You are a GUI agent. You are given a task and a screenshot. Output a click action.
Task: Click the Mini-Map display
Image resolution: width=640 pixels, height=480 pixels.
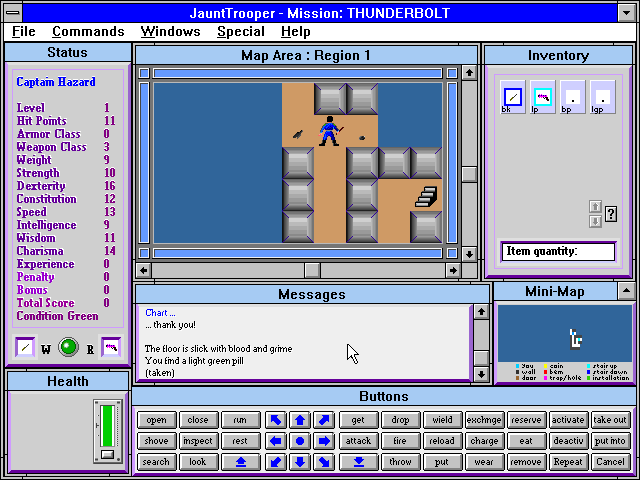click(x=564, y=333)
